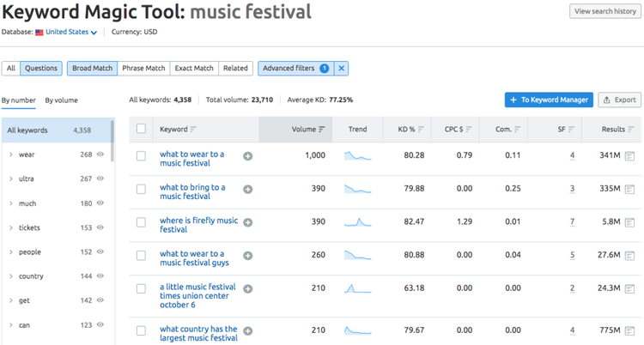
Task: Open 'what country has the largest music festival' link
Action: tap(199, 334)
